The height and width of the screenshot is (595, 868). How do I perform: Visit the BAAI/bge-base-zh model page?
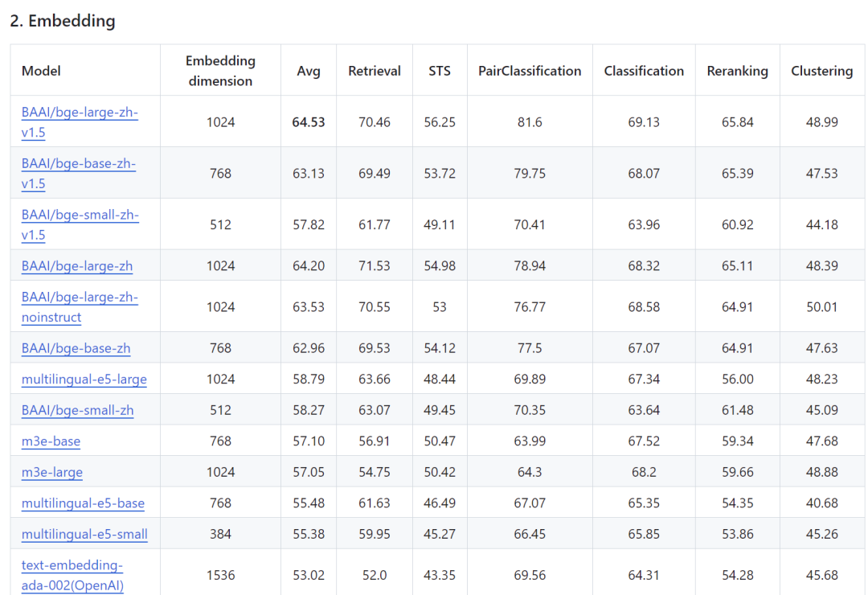(76, 348)
